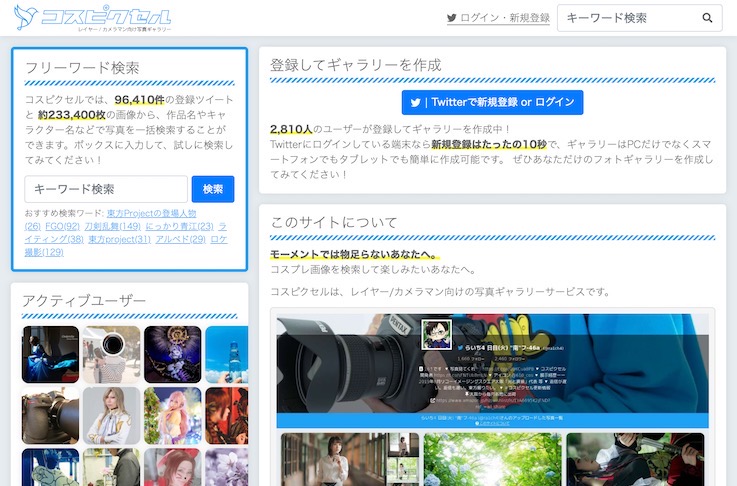Viewport: 737px width, 486px height.
Task: Open active user holding camera lens
Action: click(111, 354)
